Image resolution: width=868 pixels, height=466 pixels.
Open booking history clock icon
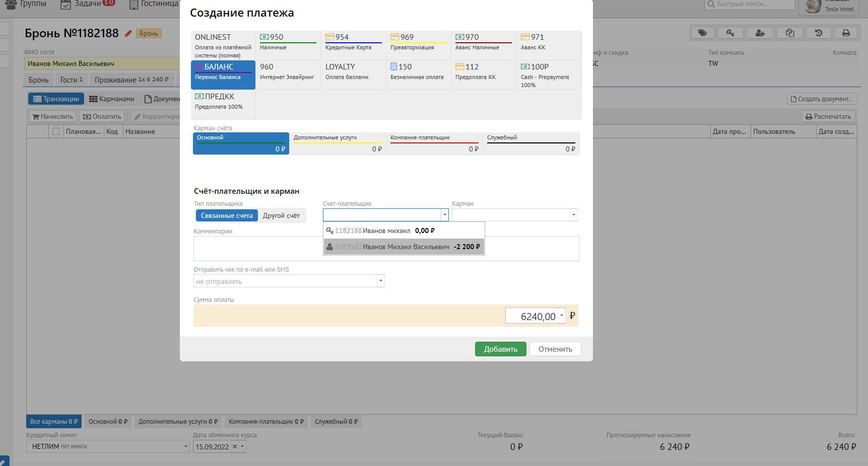819,33
